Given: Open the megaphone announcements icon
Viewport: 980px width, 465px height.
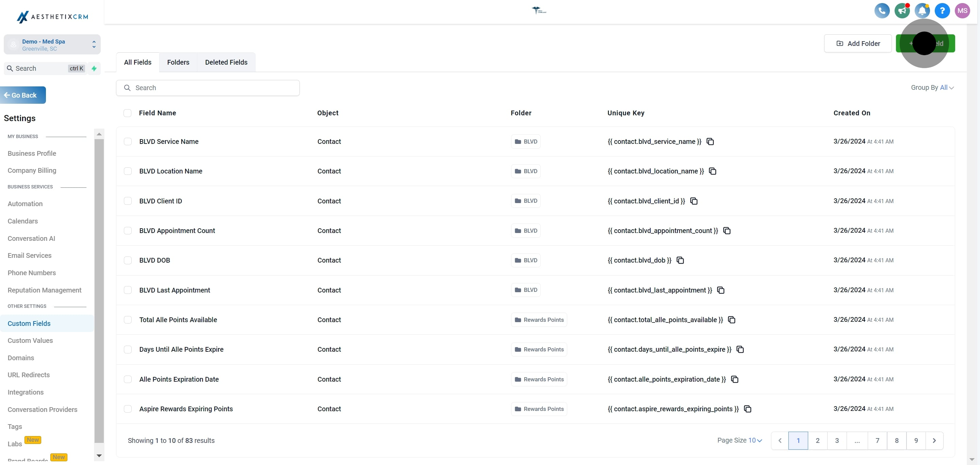Looking at the screenshot, I should coord(902,11).
